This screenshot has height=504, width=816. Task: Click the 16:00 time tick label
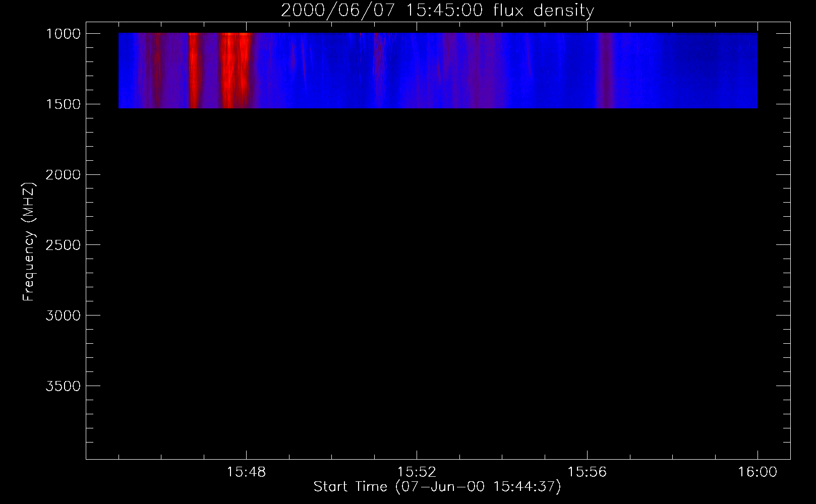point(757,472)
